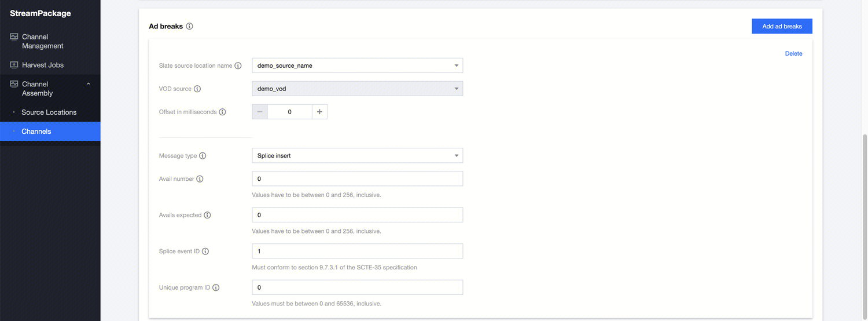Click the Offset in milliseconds info icon

tap(223, 112)
